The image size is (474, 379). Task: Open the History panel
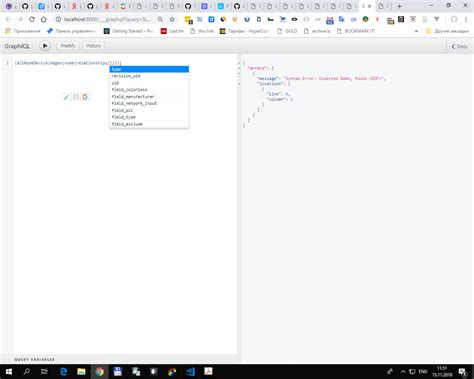93,46
